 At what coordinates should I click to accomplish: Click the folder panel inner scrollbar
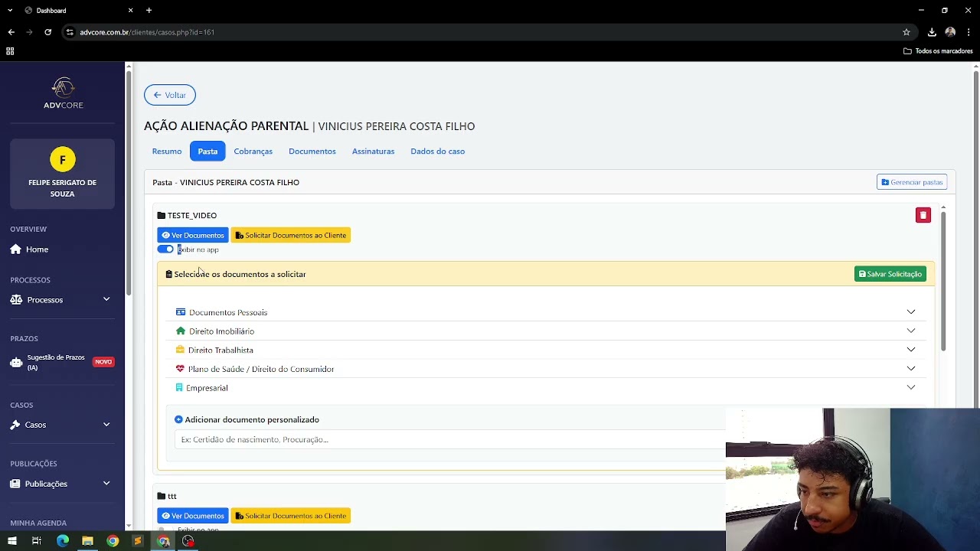[x=943, y=282]
